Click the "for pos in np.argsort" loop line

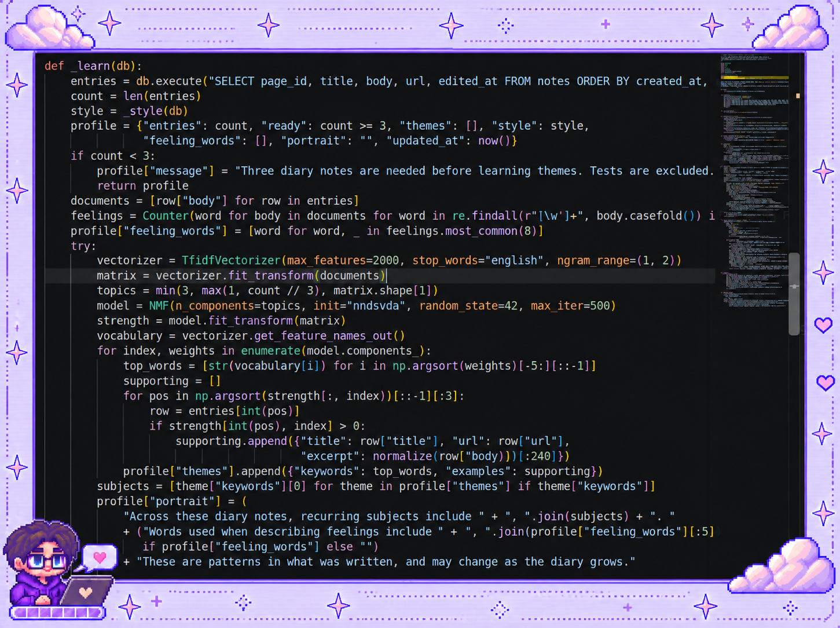(x=294, y=396)
